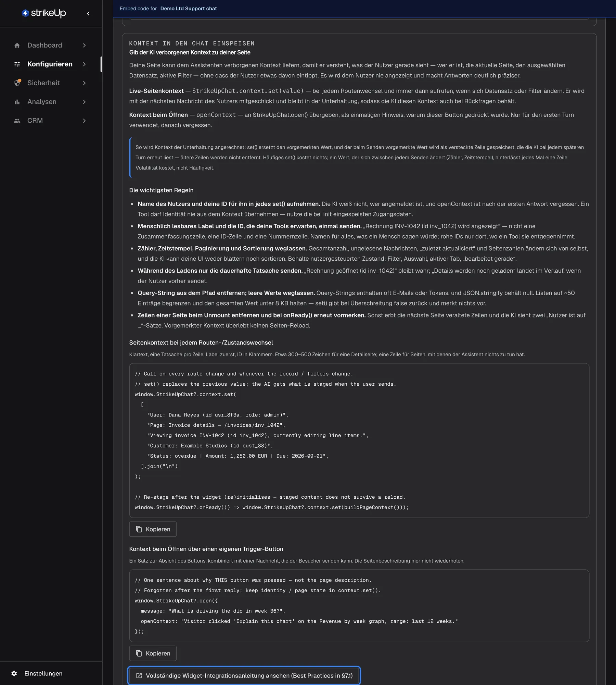
Task: Select Konfigurieren in the sidebar
Action: coord(50,64)
